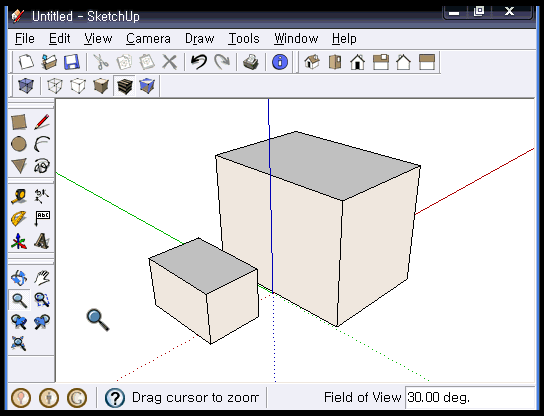Activate the Orbit camera tool

19,278
